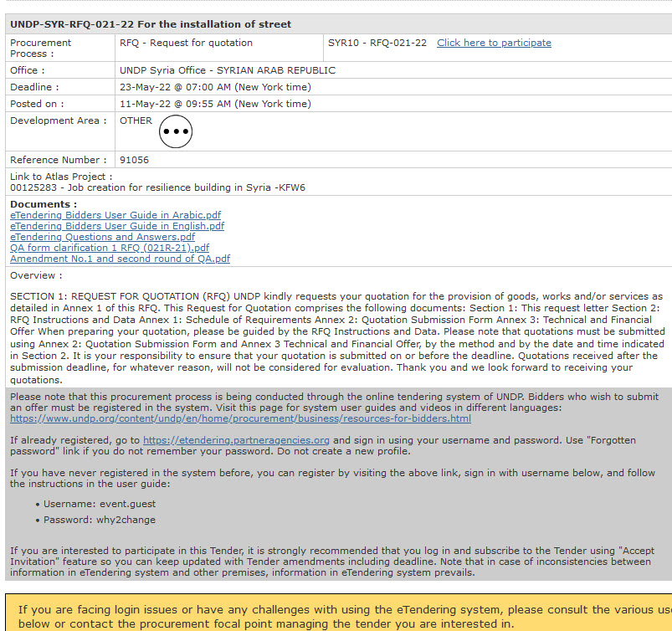This screenshot has width=672, height=631.
Task: Click the three-dot ellipsis circle icon
Action: 176,131
